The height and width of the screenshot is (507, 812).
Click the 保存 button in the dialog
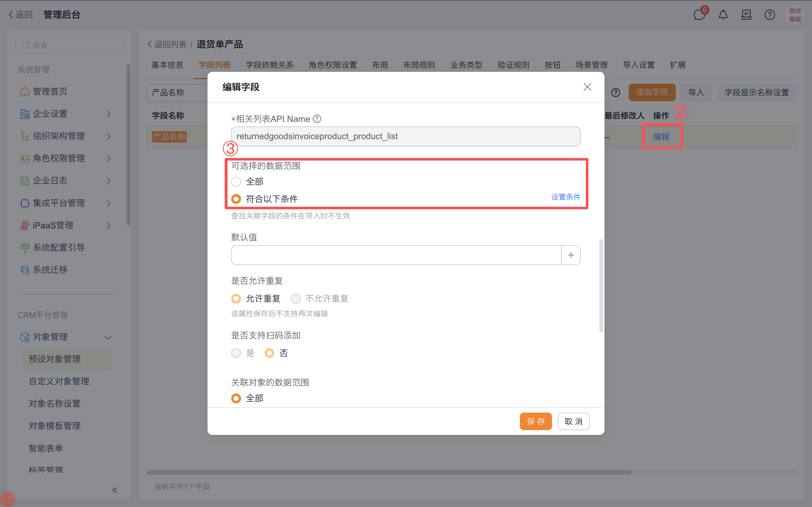pos(535,421)
